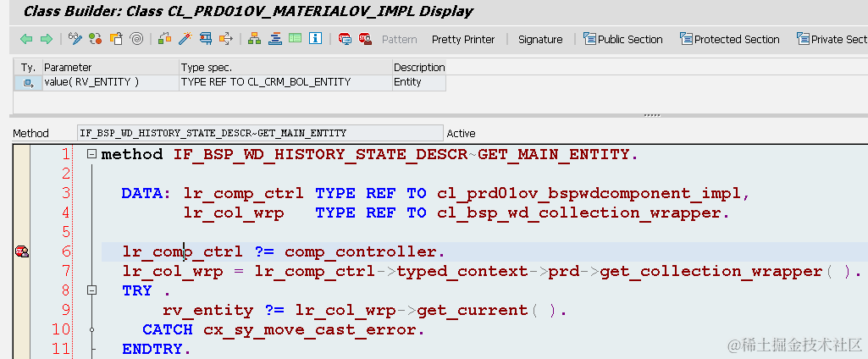Viewport: 868px width, 359px height.
Task: Click cl_bsp_wd_collection_wrapper in the code
Action: coord(579,213)
